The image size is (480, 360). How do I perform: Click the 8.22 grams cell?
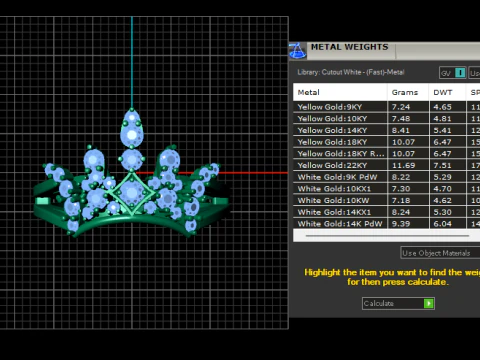tap(408, 177)
